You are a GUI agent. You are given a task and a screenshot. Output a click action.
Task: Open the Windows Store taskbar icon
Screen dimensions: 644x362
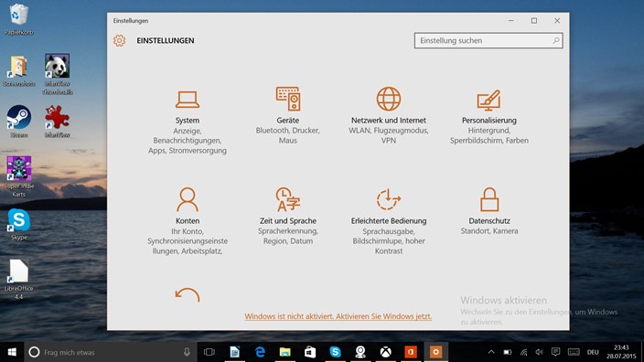[310, 352]
